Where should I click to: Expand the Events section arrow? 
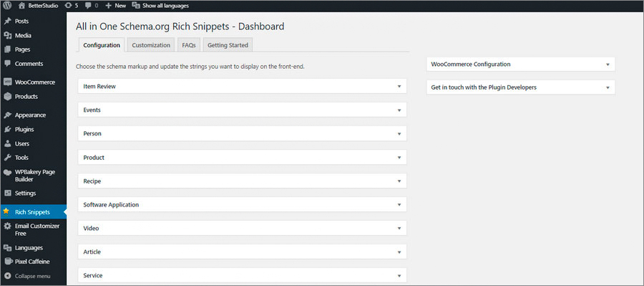(x=399, y=110)
